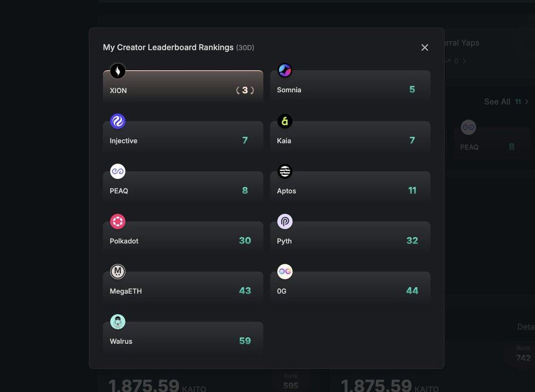535x392 pixels.
Task: Click the XION project logo icon
Action: point(118,71)
